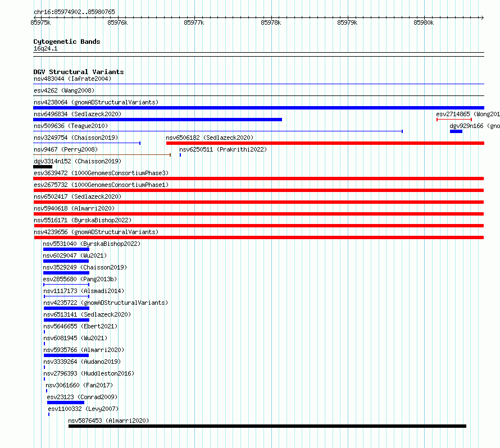
Task: Select nsv5876453 (Almarri2020) black bar
Action: [267, 426]
